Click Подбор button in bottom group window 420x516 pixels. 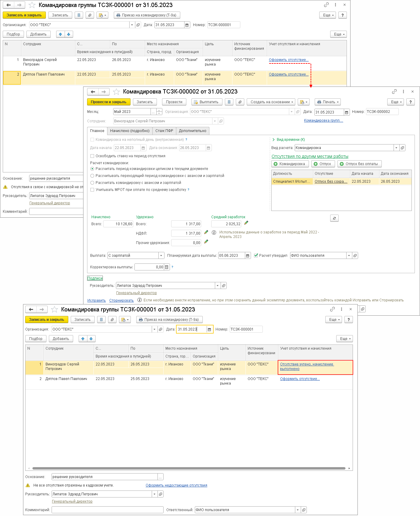(x=36, y=339)
